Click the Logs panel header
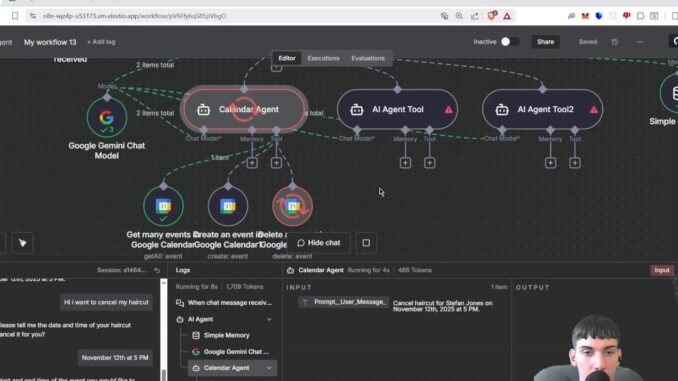This screenshot has height=381, width=678. 182,270
